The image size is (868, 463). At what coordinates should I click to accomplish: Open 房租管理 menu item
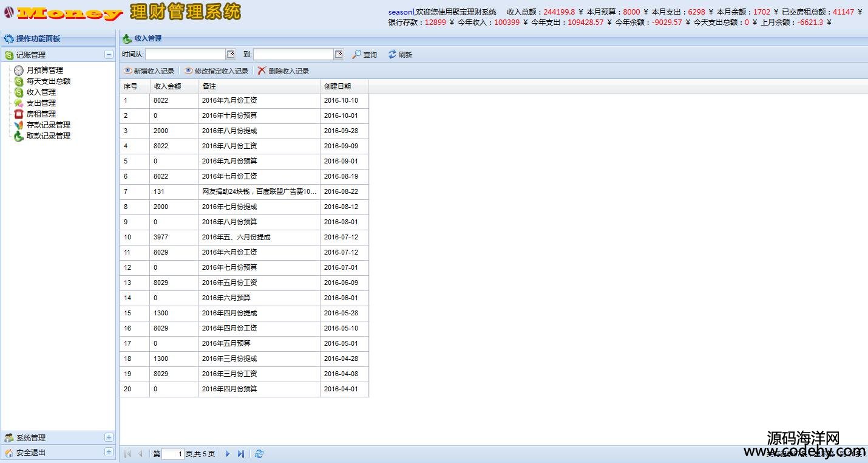(x=41, y=114)
